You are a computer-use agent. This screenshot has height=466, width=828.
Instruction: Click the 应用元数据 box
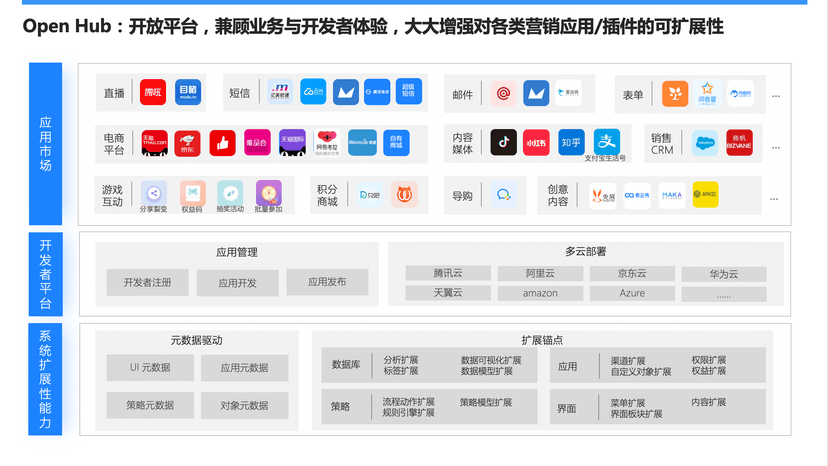click(244, 368)
